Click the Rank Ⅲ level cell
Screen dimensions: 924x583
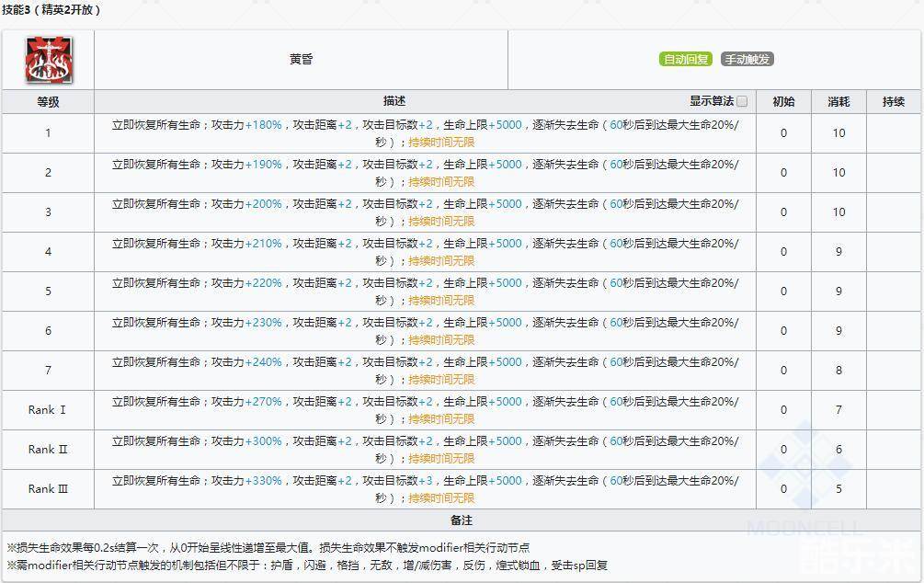pyautogui.click(x=48, y=489)
